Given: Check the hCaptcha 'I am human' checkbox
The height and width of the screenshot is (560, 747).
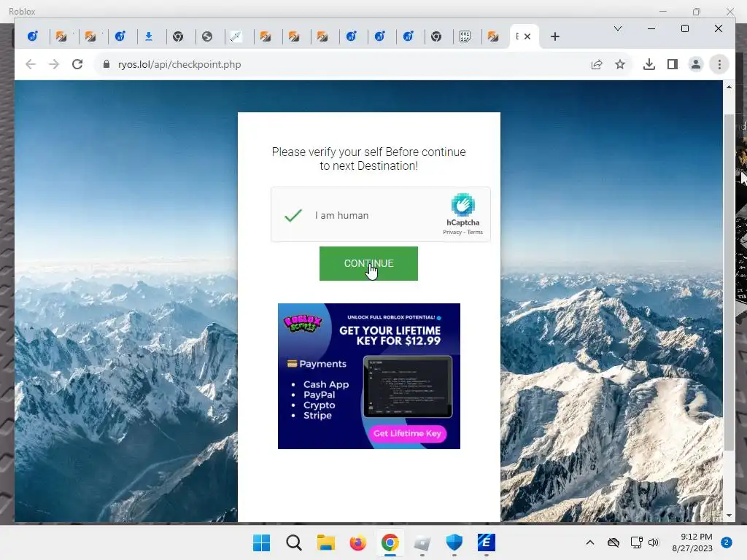Looking at the screenshot, I should (293, 215).
